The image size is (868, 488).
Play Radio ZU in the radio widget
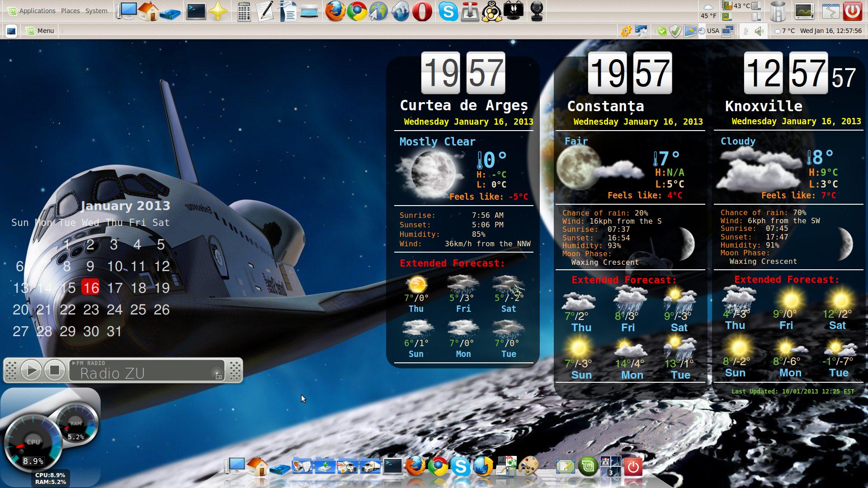[x=31, y=371]
